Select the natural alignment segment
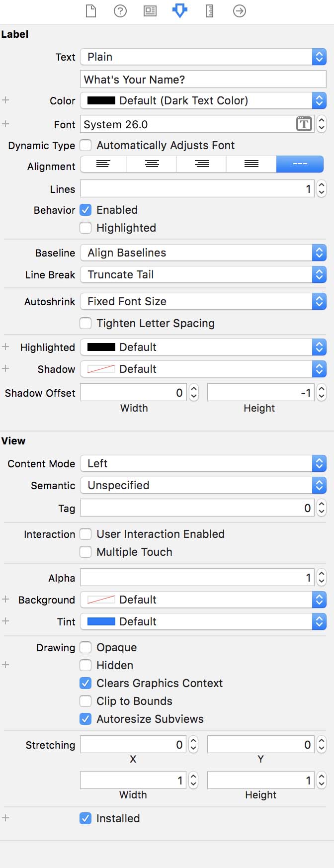 click(300, 164)
